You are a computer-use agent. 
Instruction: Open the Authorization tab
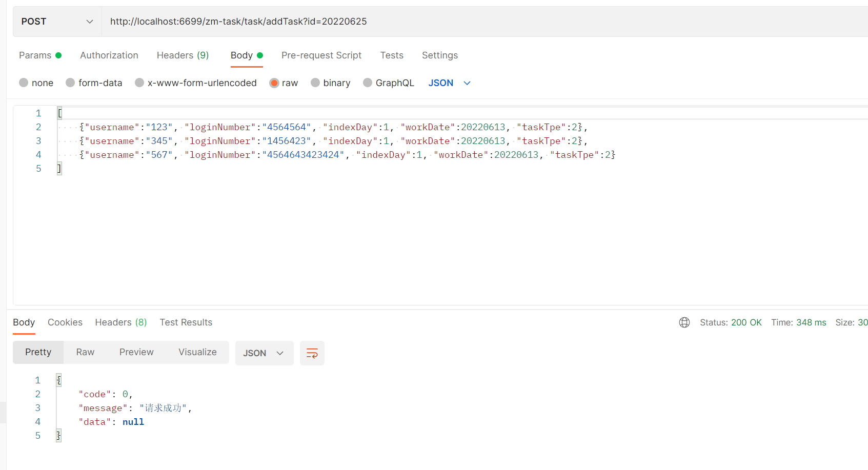pos(109,55)
